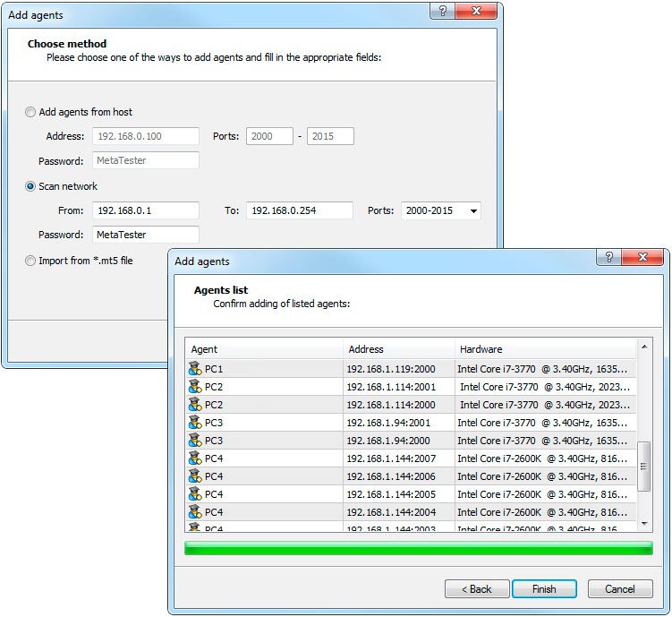672x617 pixels.
Task: Cancel the Agents list dialog
Action: click(620, 589)
